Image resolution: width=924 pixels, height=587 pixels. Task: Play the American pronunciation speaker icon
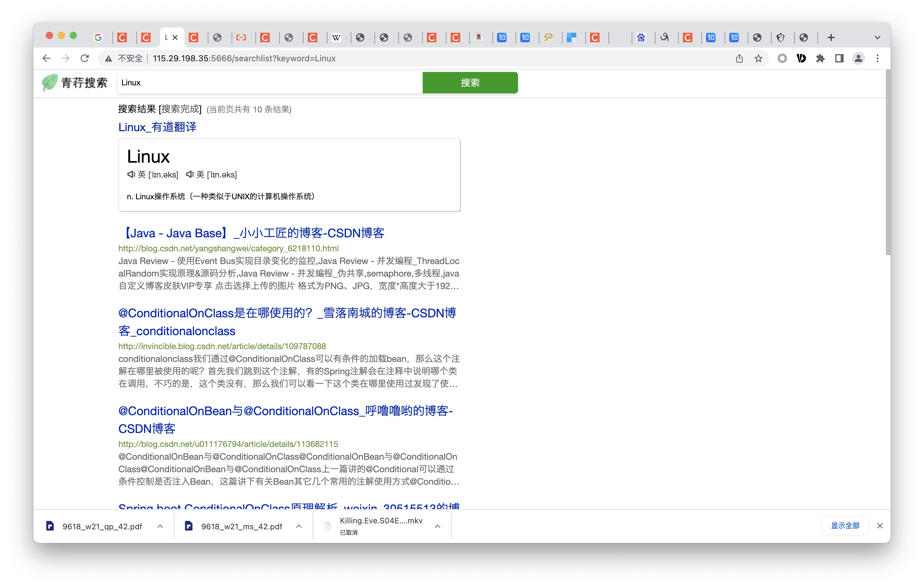[x=190, y=175]
